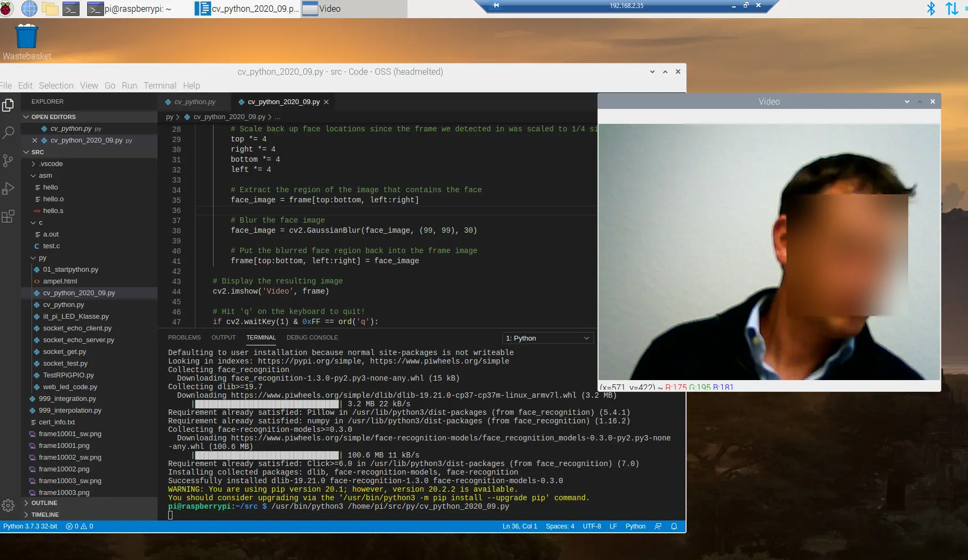Open notifications via the status bar bell
968x560 pixels.
pyautogui.click(x=674, y=526)
